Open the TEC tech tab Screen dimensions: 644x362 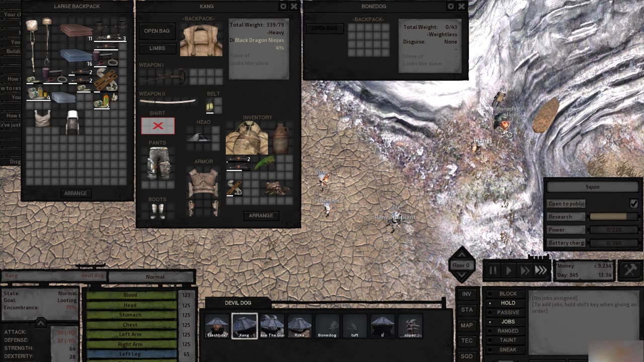pyautogui.click(x=467, y=340)
